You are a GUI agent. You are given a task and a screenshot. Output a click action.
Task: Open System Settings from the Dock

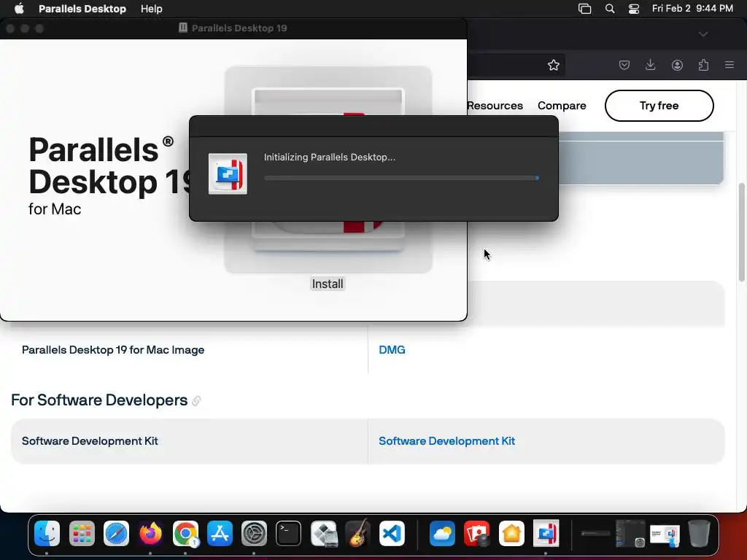pyautogui.click(x=254, y=533)
